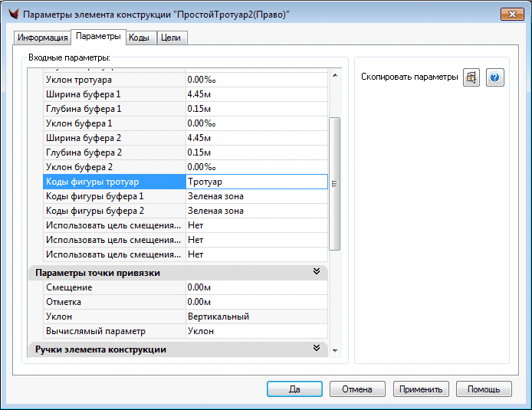Click the copy parameters icon button
This screenshot has height=410, width=532.
[471, 77]
